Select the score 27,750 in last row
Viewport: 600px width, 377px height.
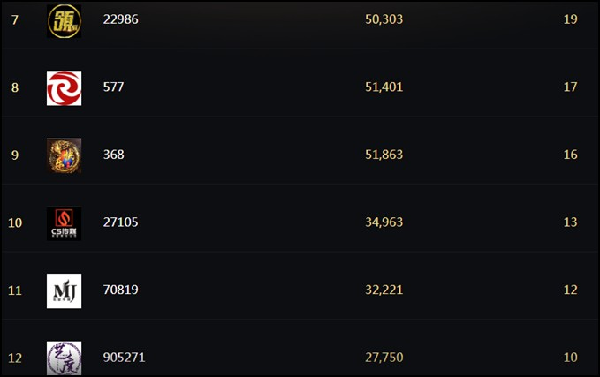(384, 357)
